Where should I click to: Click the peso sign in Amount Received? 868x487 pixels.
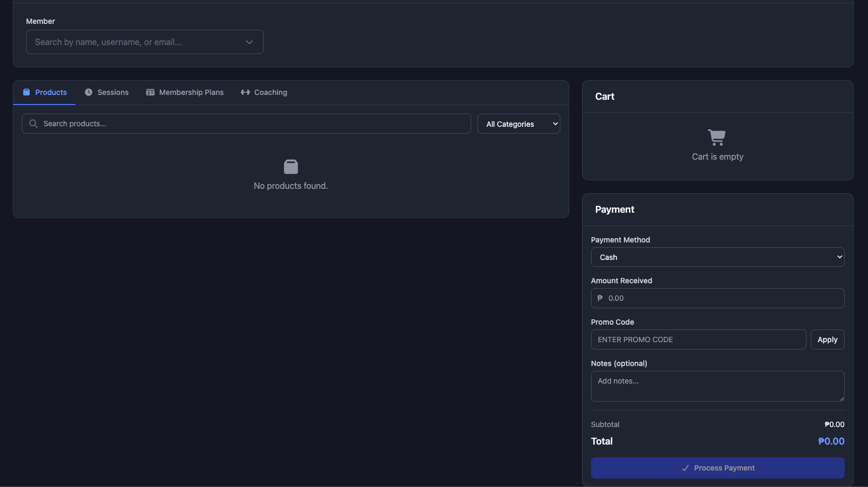pos(600,298)
